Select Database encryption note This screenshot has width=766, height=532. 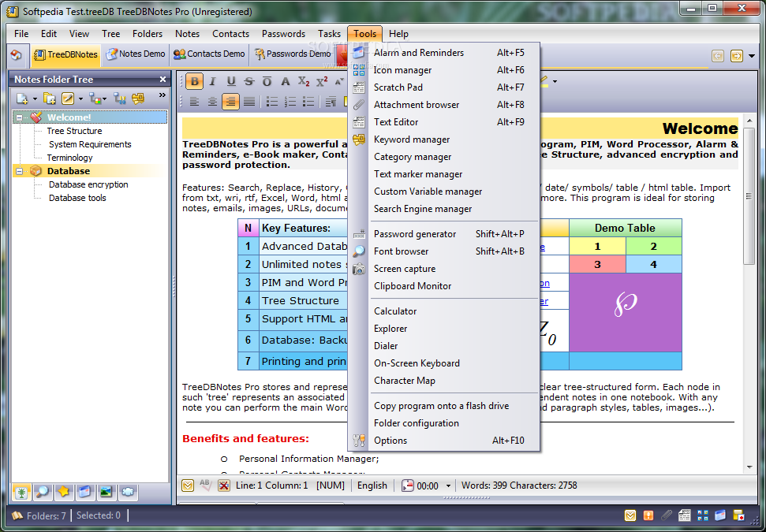pos(88,184)
